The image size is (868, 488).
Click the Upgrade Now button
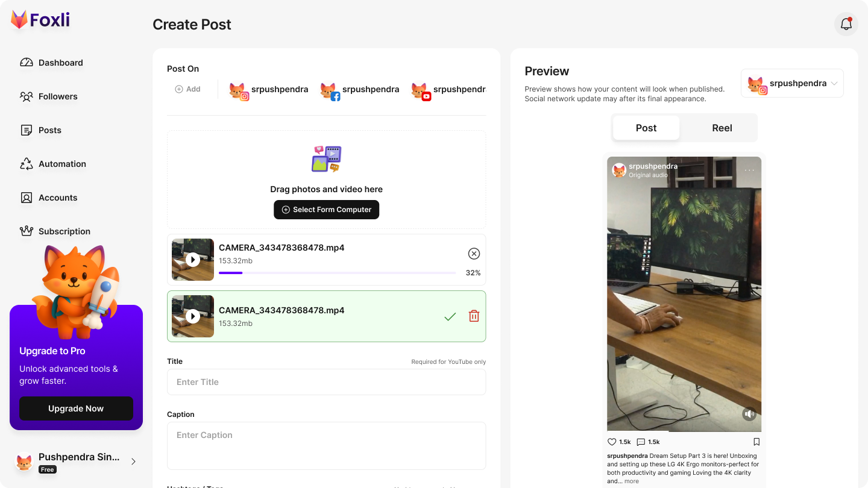pyautogui.click(x=76, y=408)
